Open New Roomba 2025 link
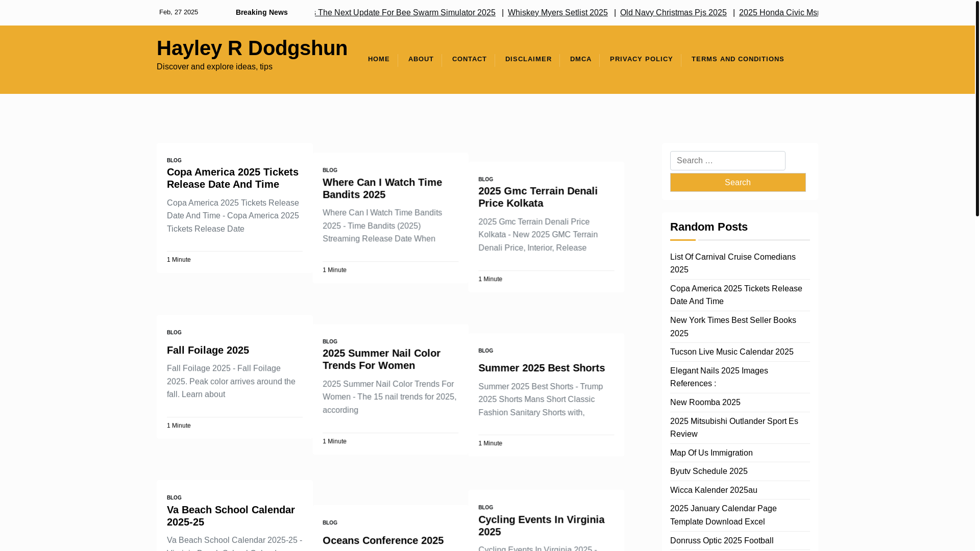The height and width of the screenshot is (551, 980). click(705, 403)
